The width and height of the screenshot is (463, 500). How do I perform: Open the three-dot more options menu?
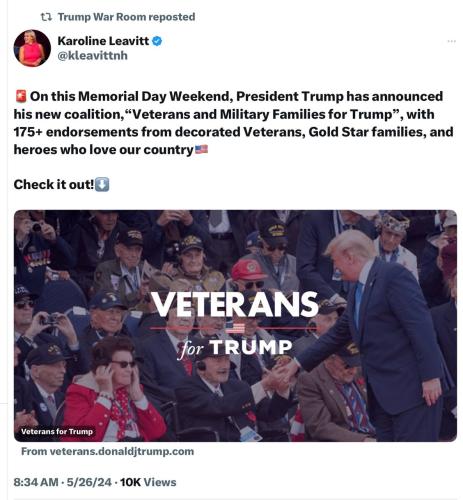click(451, 41)
